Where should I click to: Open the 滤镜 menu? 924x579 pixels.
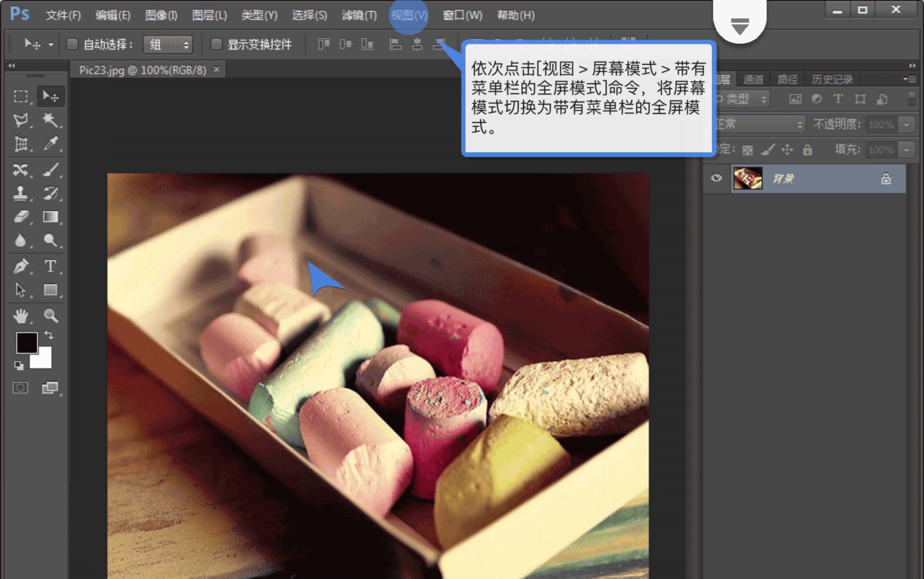tap(358, 15)
